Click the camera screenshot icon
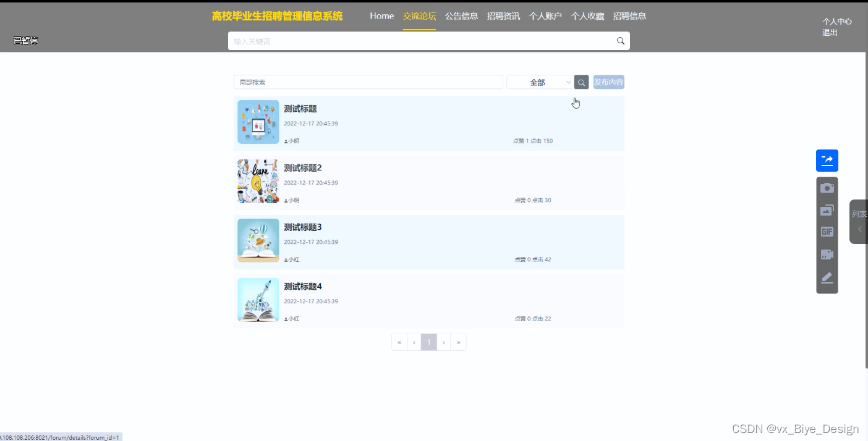This screenshot has width=868, height=441. point(827,188)
